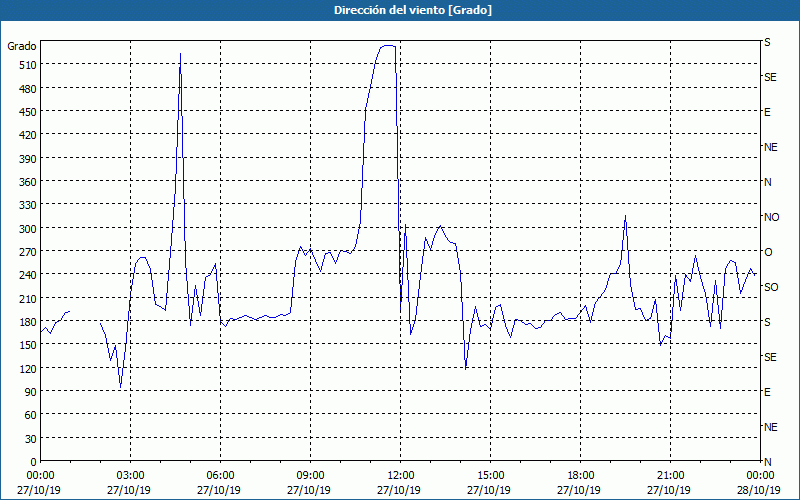The height and width of the screenshot is (500, 800).
Task: Click the 450 tick label on the left axis
Action: click(28, 112)
